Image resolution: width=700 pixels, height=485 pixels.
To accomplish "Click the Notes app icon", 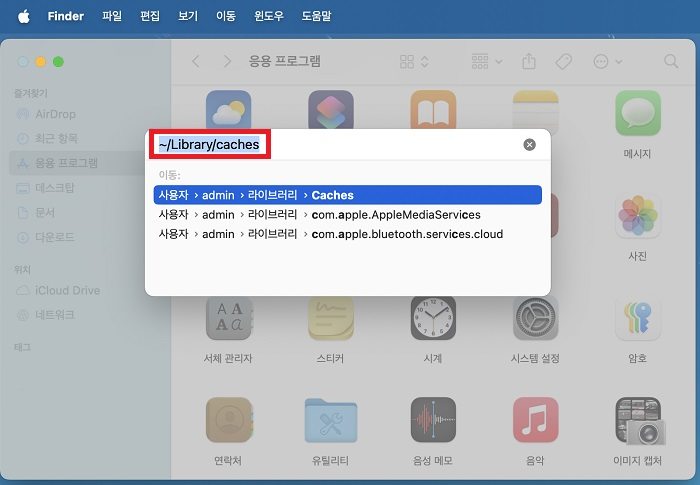I will [x=536, y=109].
